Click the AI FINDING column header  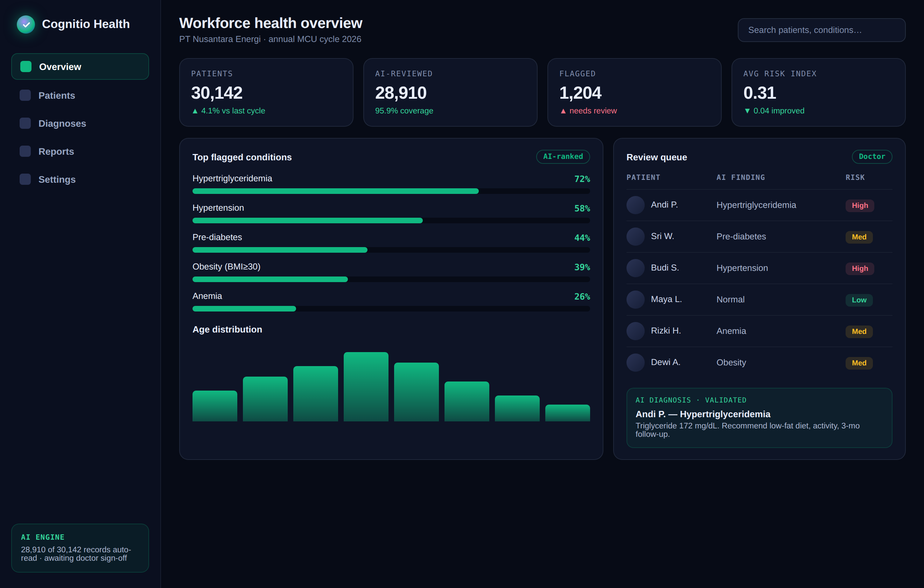coord(741,177)
